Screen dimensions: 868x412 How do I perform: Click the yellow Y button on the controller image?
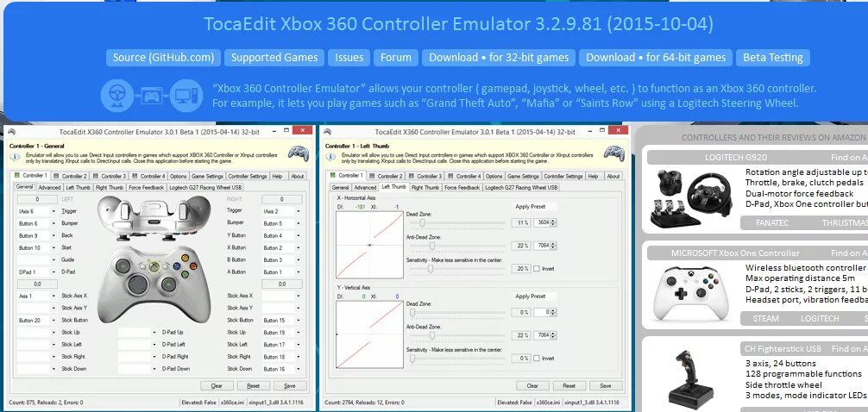[x=185, y=258]
